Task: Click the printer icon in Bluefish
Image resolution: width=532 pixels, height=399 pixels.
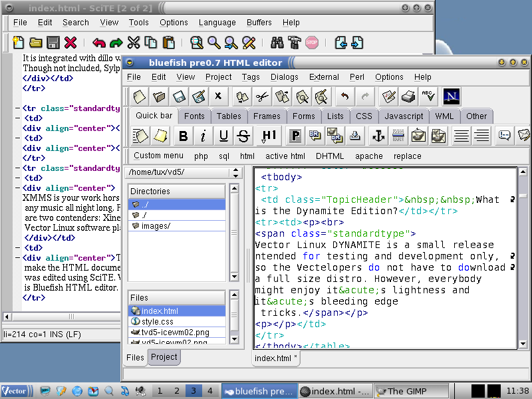Action: 408,96
